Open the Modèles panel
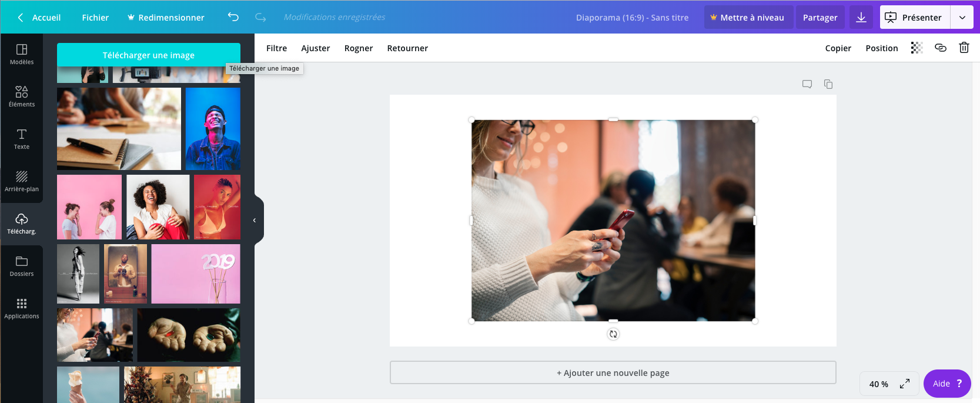 pos(22,54)
